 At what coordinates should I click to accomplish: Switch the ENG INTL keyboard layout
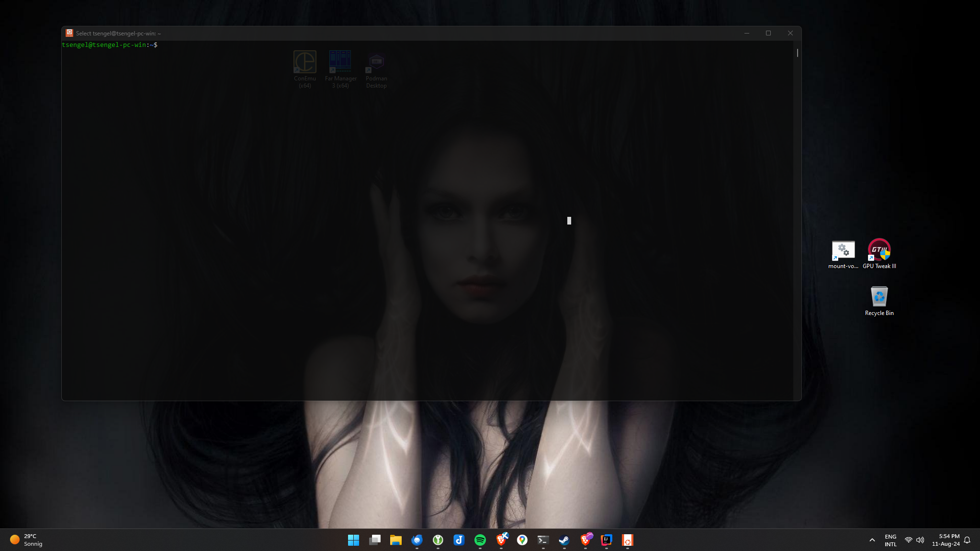pos(890,540)
